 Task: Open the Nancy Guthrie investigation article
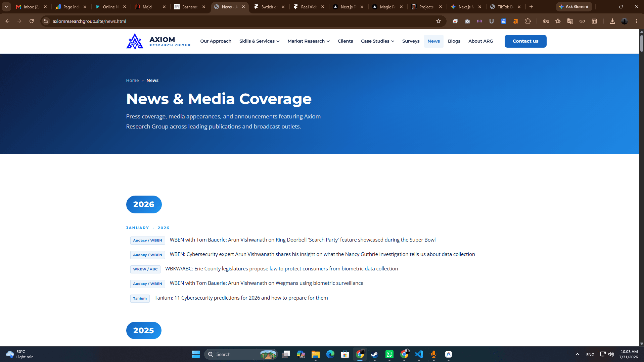[322, 254]
